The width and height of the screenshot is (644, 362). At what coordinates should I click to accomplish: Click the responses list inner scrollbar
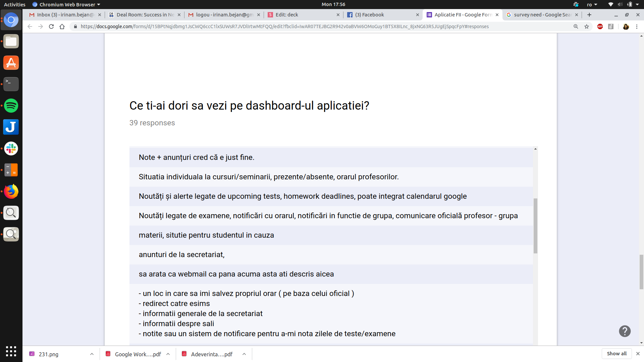pos(535,226)
